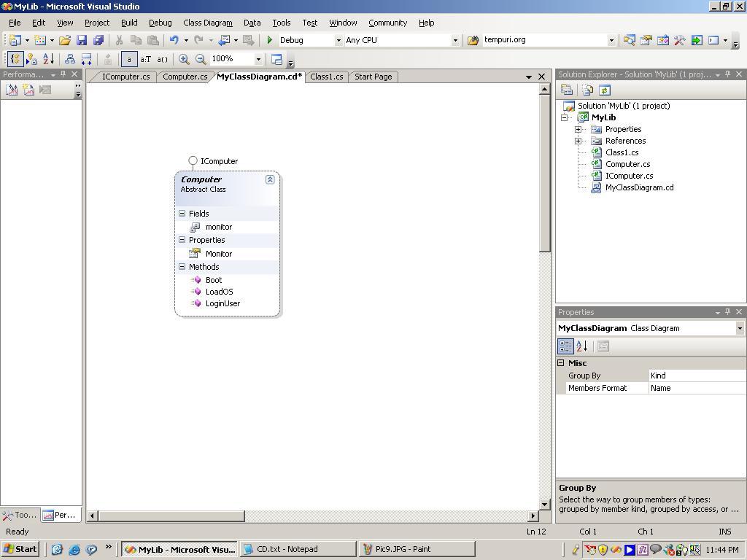Open the Debug configuration dropdown
The width and height of the screenshot is (747, 560).
[x=338, y=41]
